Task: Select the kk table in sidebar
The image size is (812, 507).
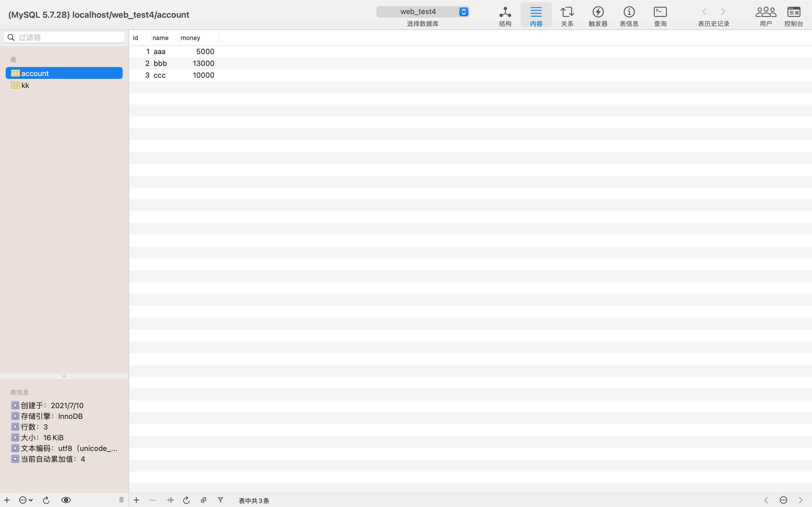Action: (25, 85)
